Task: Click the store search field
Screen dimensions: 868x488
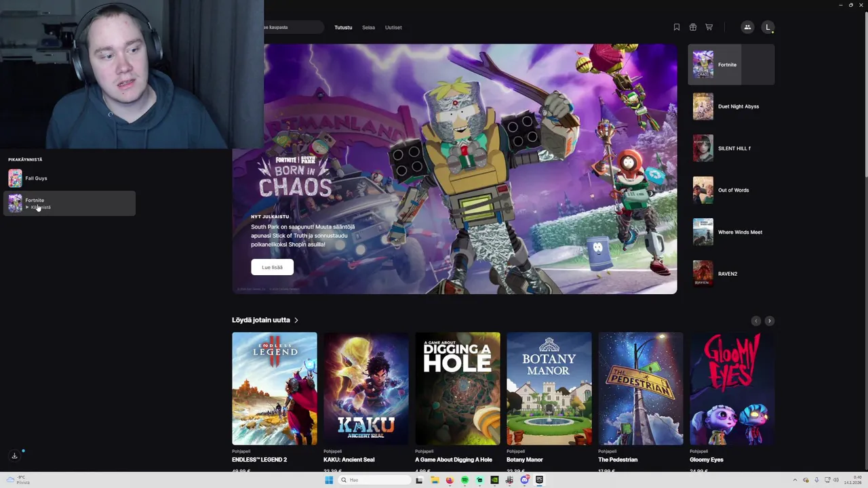Action: [294, 27]
